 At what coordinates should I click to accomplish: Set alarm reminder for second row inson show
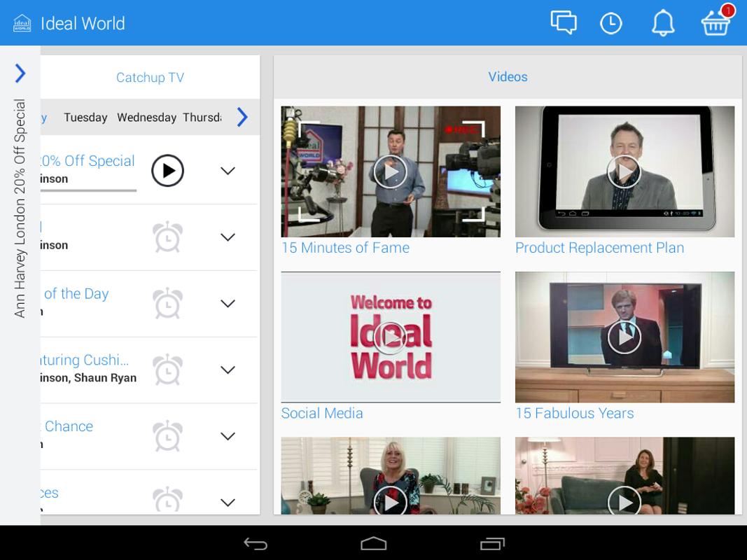tap(168, 237)
